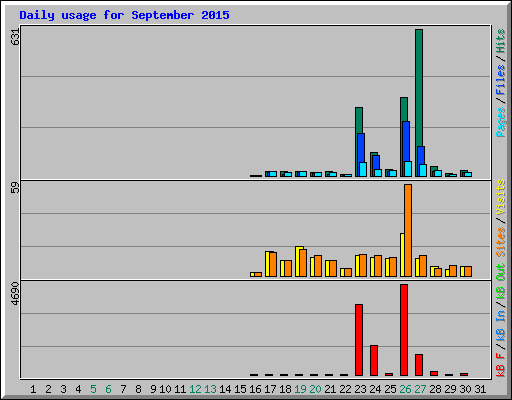Click the green weekend label 27
512x400 pixels.
(420, 389)
